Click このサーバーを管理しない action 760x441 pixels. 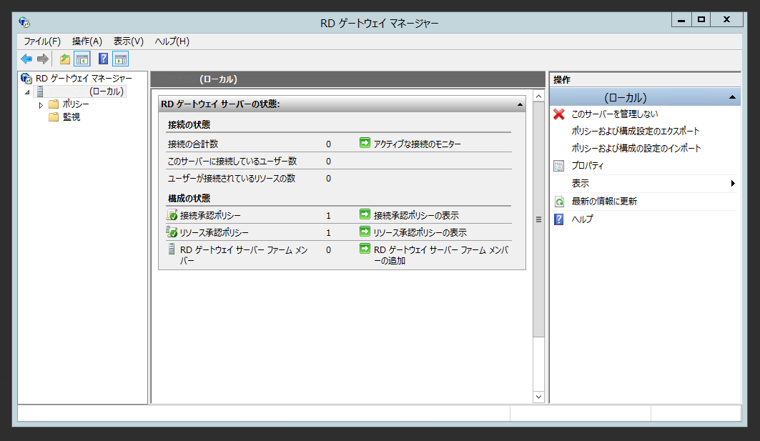coord(615,114)
